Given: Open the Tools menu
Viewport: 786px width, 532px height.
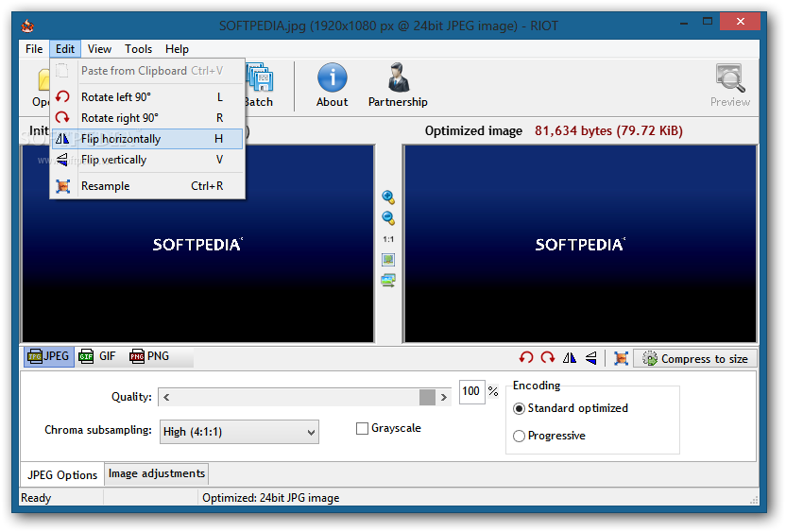Looking at the screenshot, I should pyautogui.click(x=138, y=49).
